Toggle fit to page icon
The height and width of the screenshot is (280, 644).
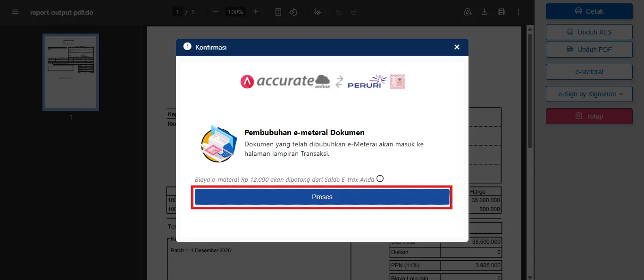click(278, 12)
